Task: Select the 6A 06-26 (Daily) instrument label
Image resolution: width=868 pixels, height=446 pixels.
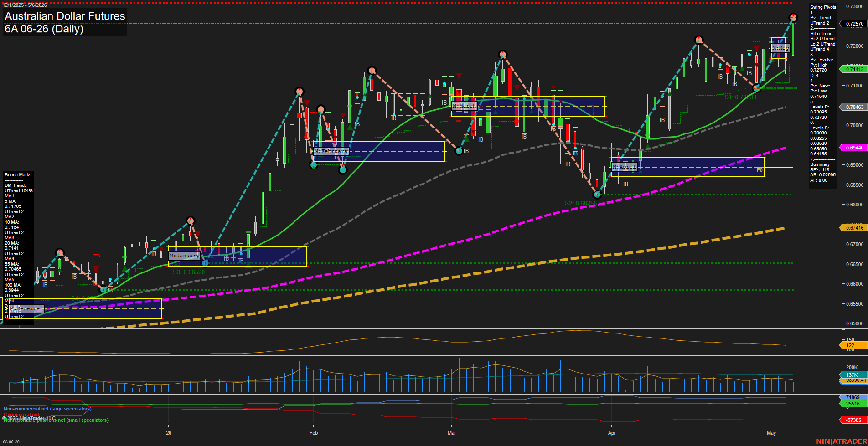Action: 44,29
